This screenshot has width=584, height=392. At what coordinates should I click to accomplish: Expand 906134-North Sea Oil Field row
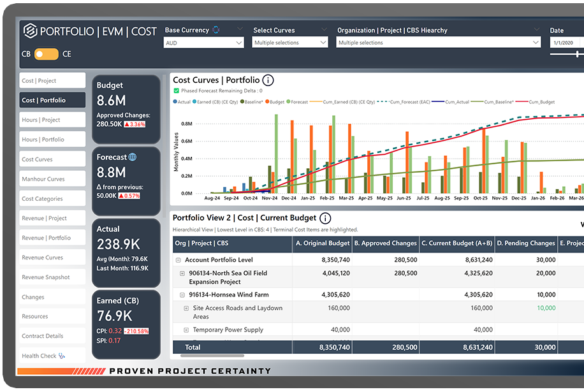pos(182,273)
